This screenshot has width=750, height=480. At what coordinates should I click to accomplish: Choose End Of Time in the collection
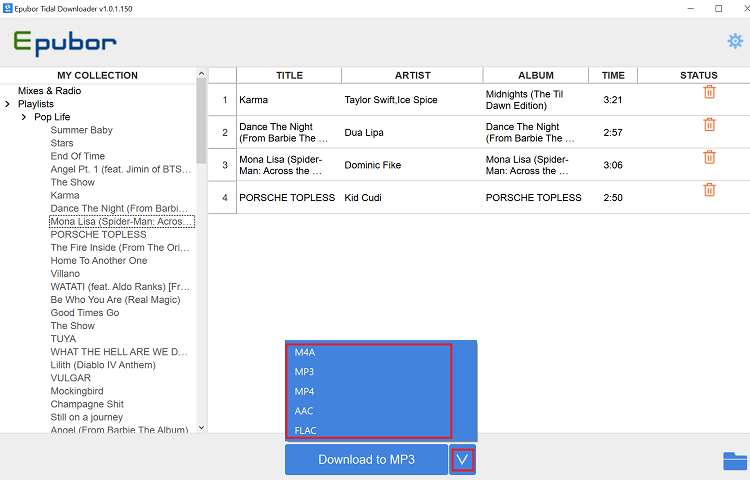pos(77,156)
